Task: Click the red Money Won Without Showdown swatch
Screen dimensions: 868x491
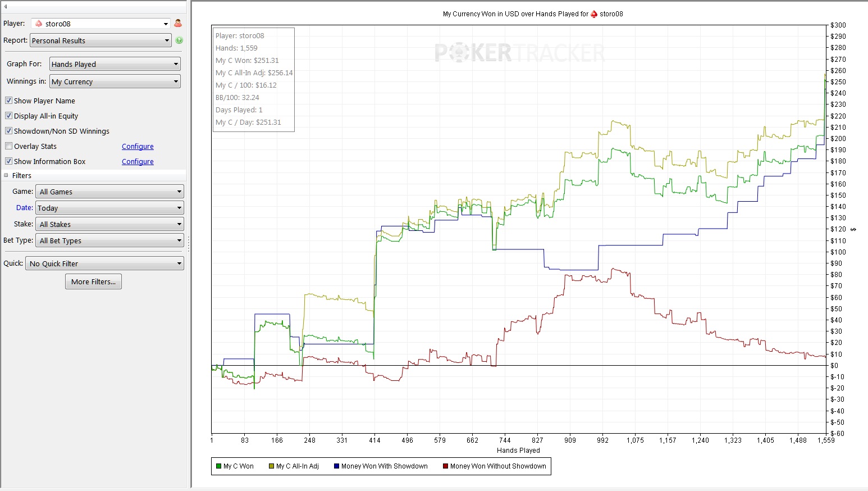Action: 445,466
